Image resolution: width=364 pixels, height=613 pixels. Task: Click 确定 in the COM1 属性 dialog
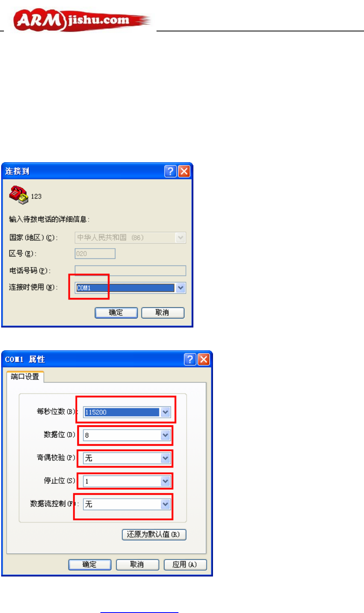[x=90, y=565]
